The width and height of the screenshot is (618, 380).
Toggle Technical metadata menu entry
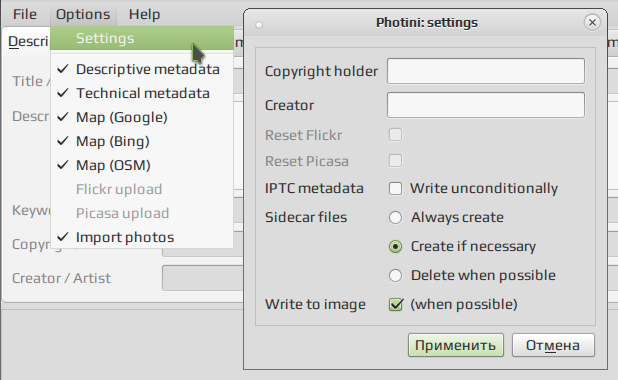(x=142, y=93)
